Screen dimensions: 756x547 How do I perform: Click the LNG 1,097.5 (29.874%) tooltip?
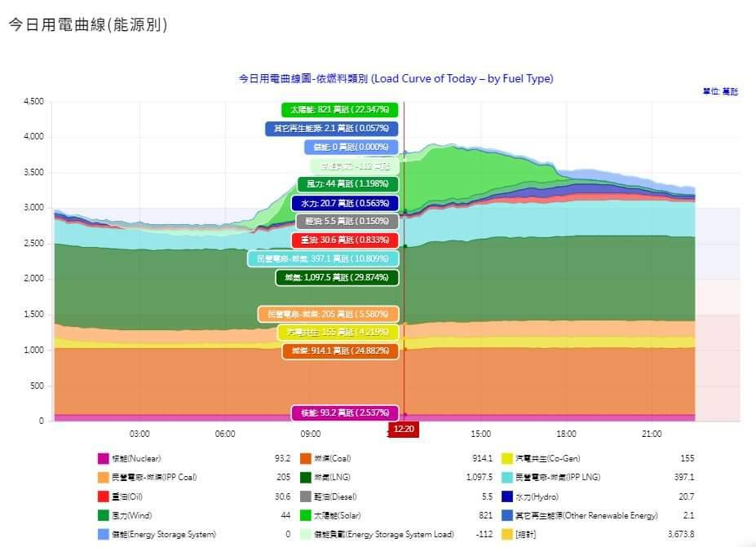click(337, 278)
